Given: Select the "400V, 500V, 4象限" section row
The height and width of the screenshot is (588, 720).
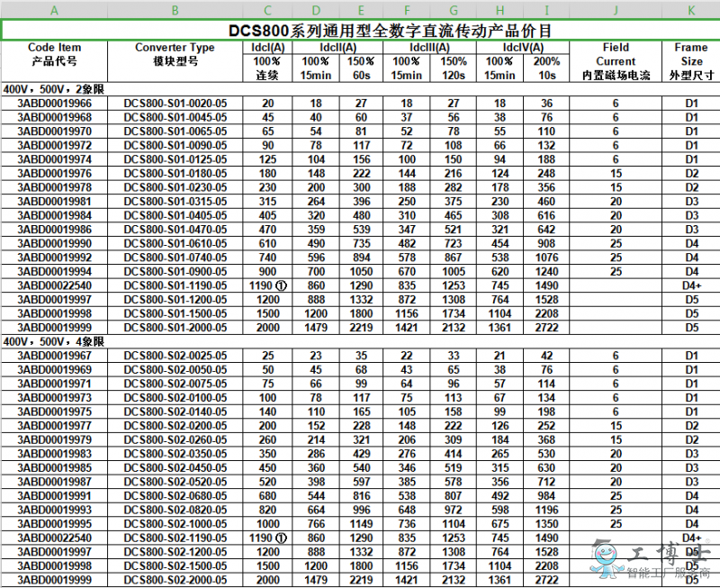Looking at the screenshot, I should tap(361, 341).
